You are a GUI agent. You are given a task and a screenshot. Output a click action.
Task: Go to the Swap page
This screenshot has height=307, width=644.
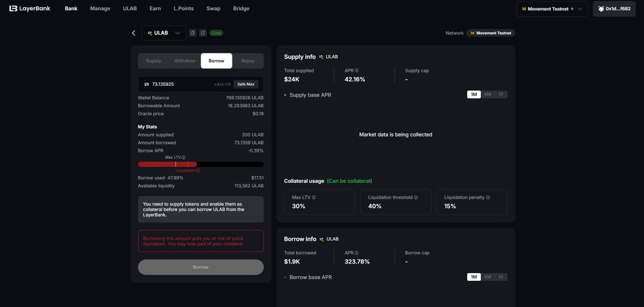214,9
